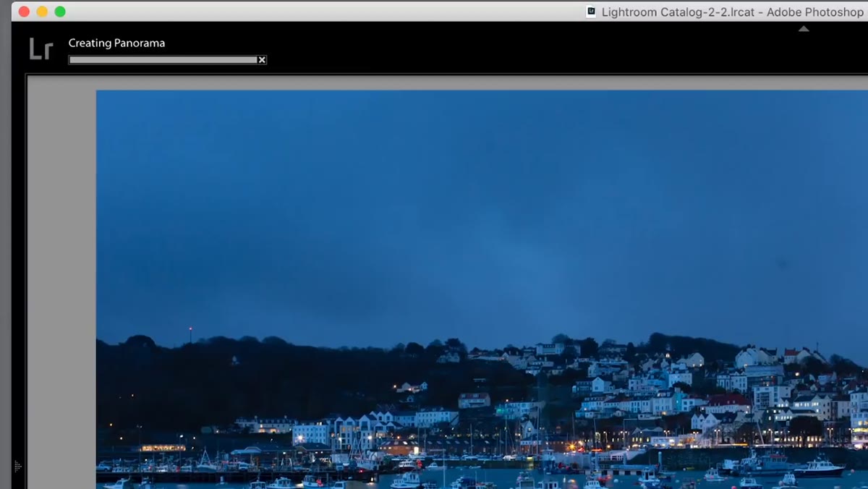Close the Lightroom window with red button
Screen dimensions: 868x489
coord(24,12)
